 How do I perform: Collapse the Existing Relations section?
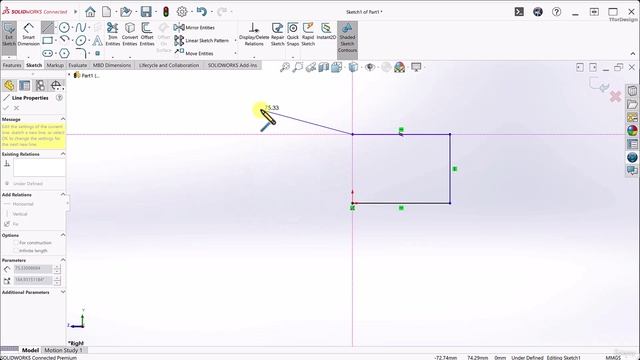(x=63, y=154)
